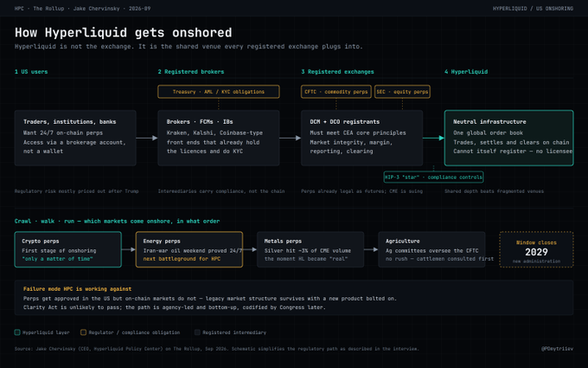Select the 'Treasury · AML / KYC obligations' tag

(x=219, y=92)
